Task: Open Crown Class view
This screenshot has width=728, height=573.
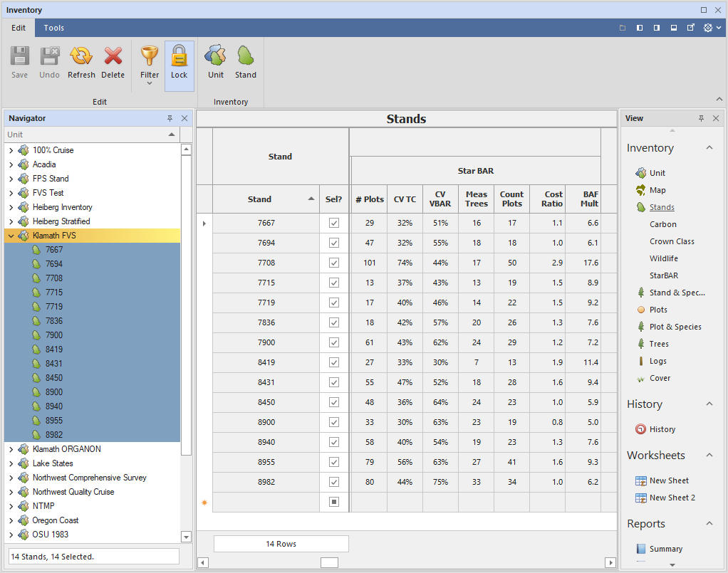Action: coord(672,242)
